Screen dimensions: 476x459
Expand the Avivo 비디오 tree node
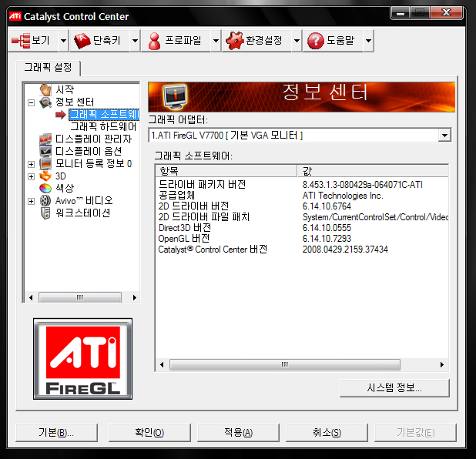pos(31,201)
